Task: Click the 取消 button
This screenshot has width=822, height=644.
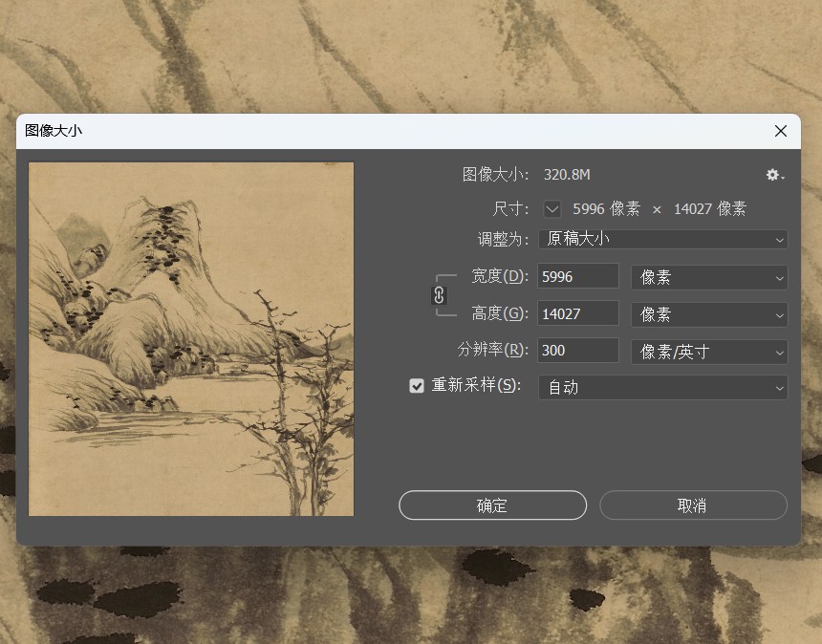Action: (x=694, y=505)
